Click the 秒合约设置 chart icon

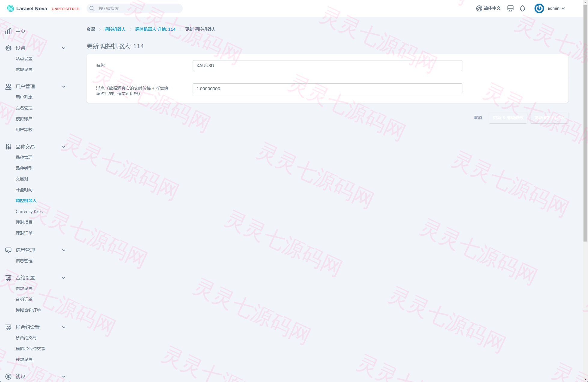coord(8,327)
